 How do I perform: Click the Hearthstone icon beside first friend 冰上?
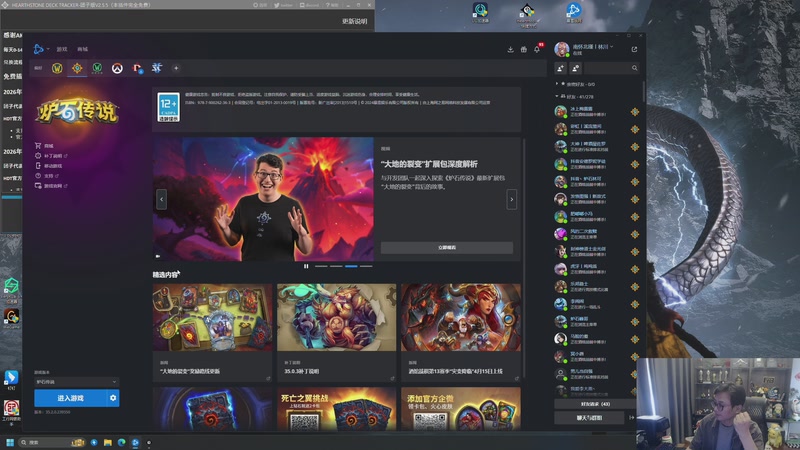[x=635, y=112]
